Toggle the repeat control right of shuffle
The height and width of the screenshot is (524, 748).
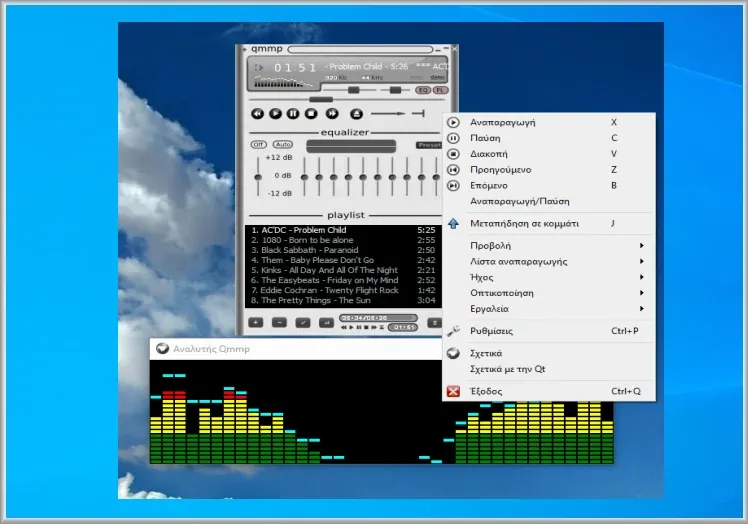click(x=418, y=114)
